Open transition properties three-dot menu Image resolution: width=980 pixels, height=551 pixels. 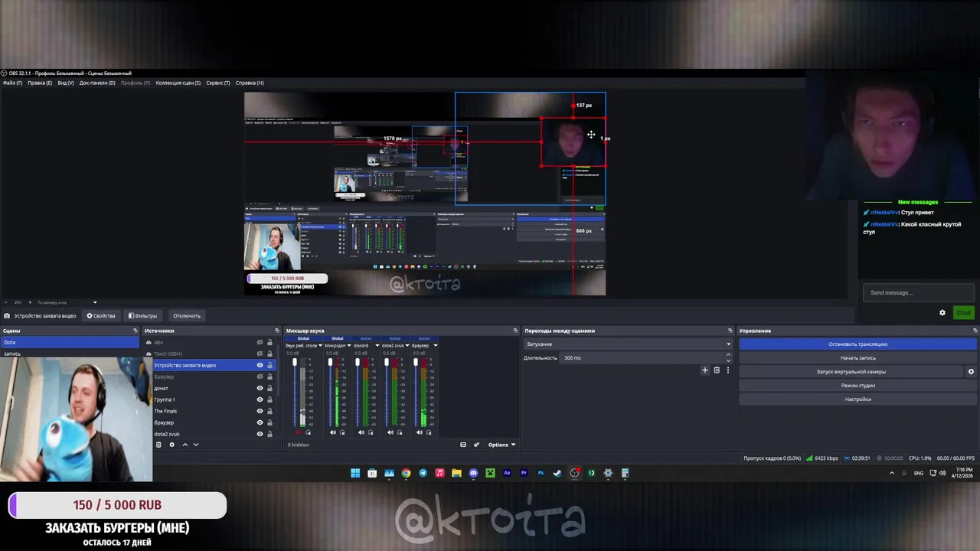[727, 370]
